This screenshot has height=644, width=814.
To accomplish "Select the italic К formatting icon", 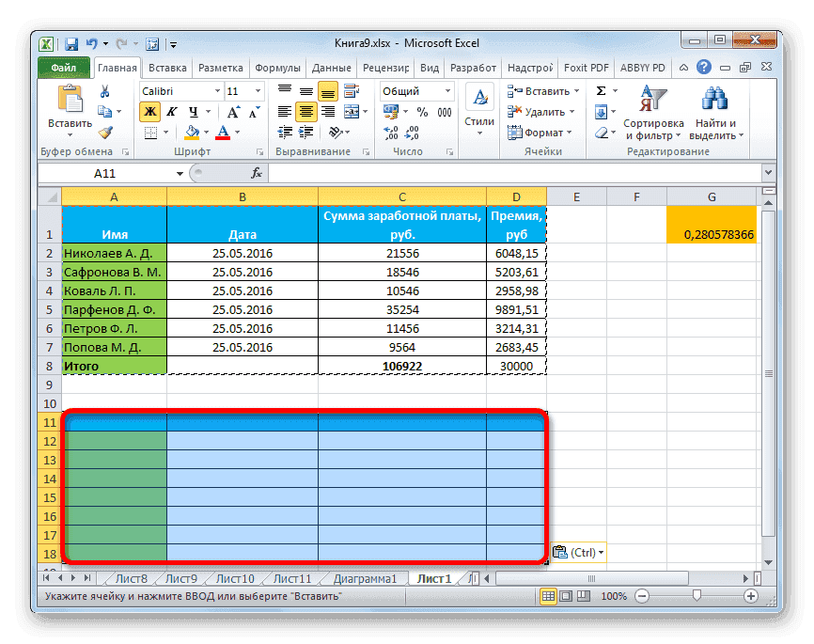I will (x=171, y=112).
